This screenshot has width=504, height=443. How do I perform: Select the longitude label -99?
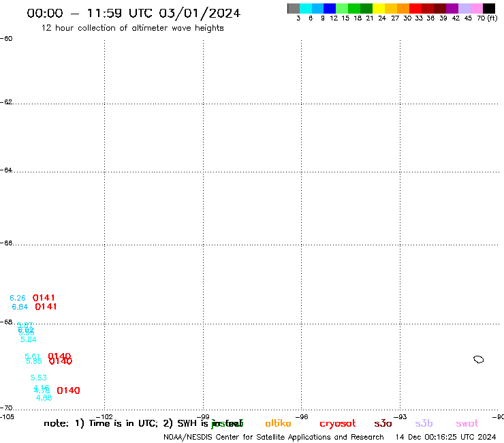pyautogui.click(x=203, y=417)
